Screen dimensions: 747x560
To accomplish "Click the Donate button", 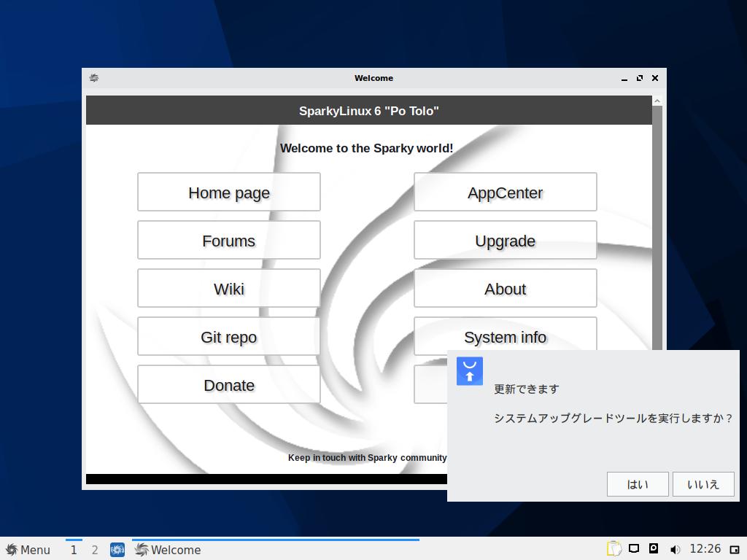I will 228,384.
